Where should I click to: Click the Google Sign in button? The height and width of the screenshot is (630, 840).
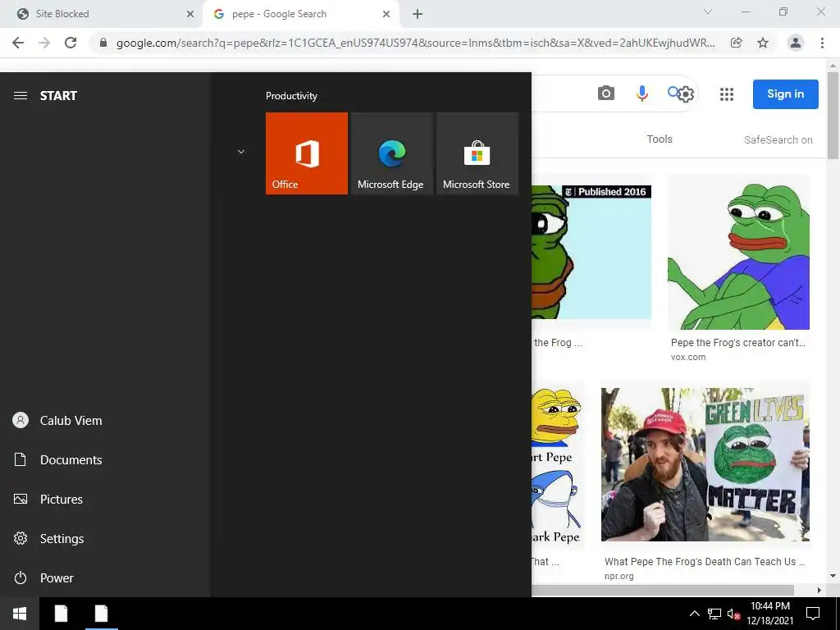click(x=785, y=94)
